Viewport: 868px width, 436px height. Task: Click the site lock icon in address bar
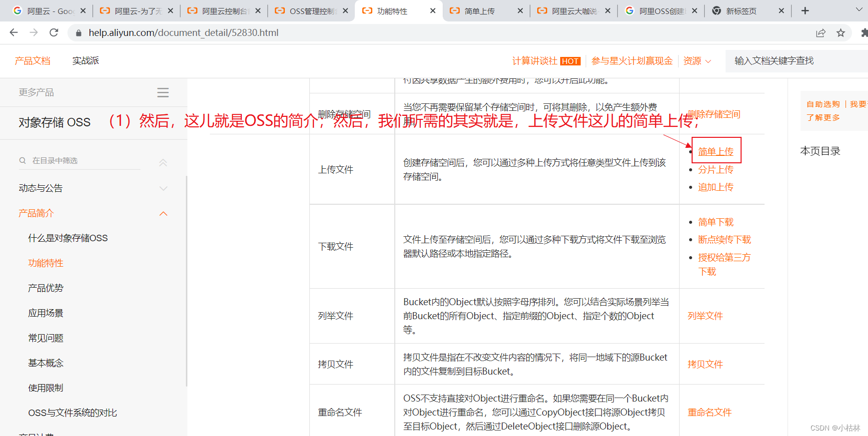tap(78, 33)
